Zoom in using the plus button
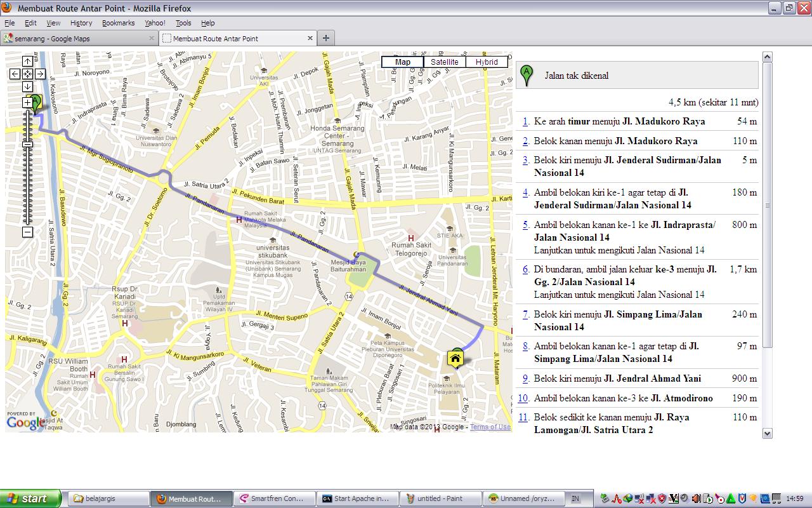Screen dimensions: 812x508 point(27,102)
